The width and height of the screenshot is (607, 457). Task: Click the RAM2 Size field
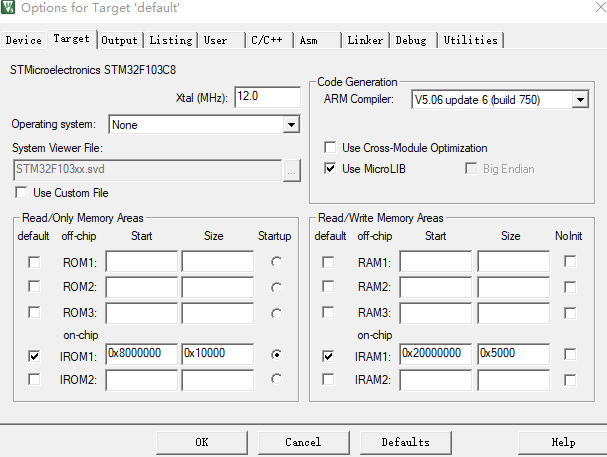pyautogui.click(x=514, y=287)
